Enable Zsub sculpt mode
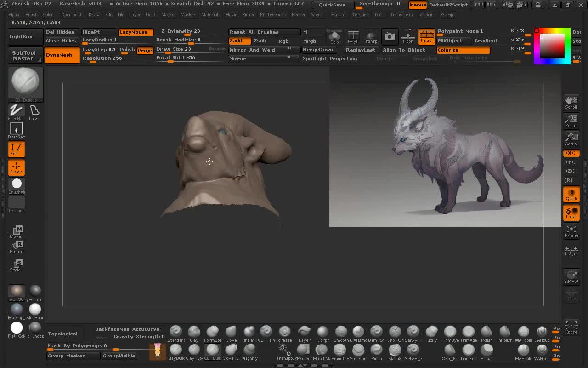 pos(260,40)
